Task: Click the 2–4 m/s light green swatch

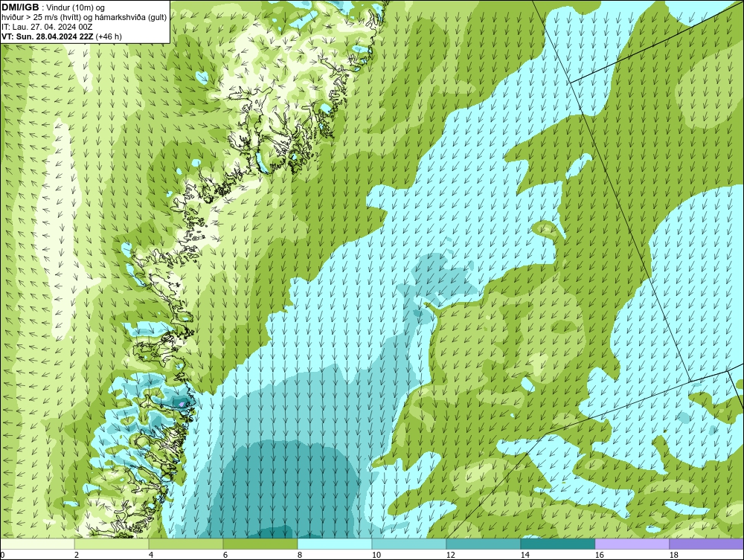Action: pyautogui.click(x=112, y=544)
